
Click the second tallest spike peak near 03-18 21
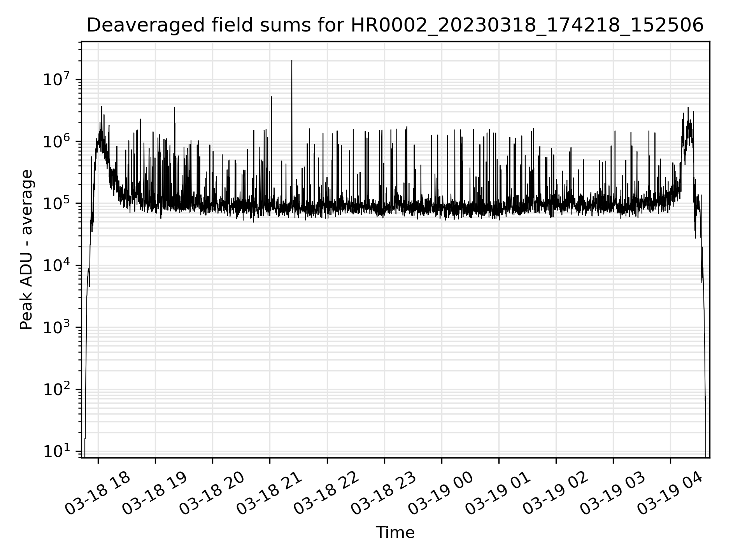coord(272,97)
